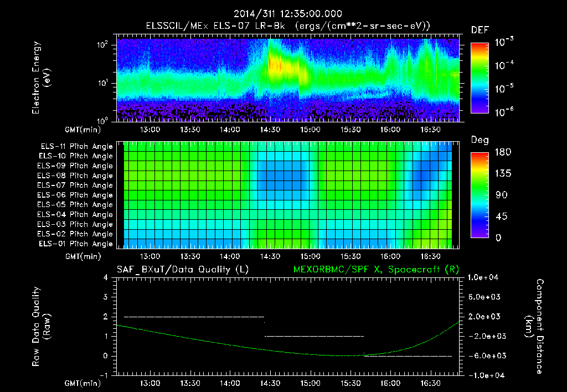Click the 10^2 energy axis tick label

click(x=102, y=45)
